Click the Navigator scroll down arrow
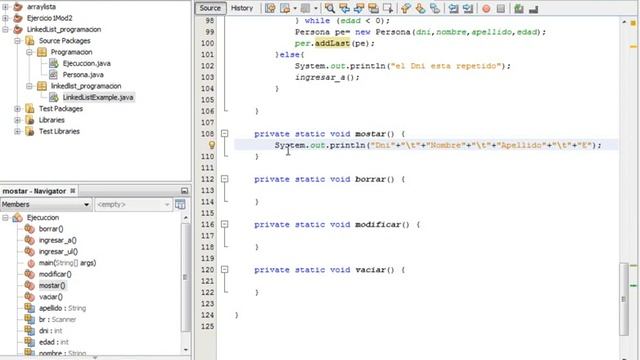This screenshot has height=360, width=640. [x=186, y=350]
